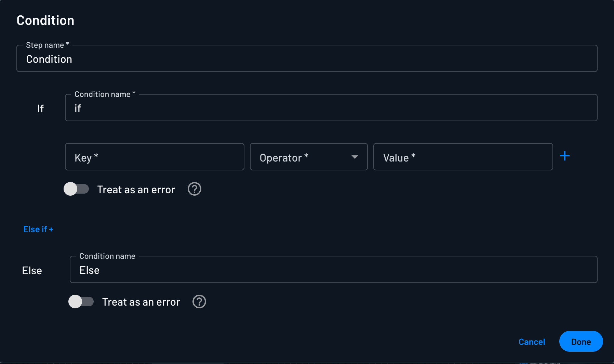The image size is (614, 364).
Task: Open the Operator dropdown
Action: pyautogui.click(x=308, y=157)
